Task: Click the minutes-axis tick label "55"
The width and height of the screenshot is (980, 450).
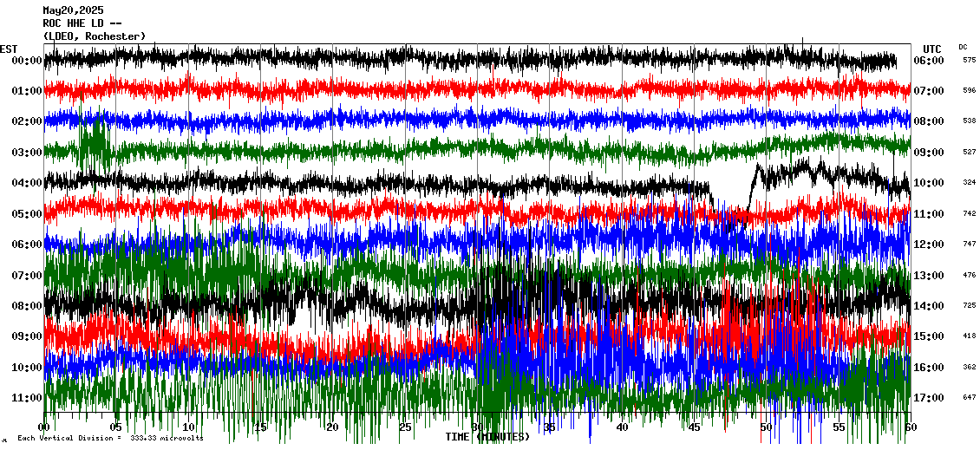Action: (838, 427)
